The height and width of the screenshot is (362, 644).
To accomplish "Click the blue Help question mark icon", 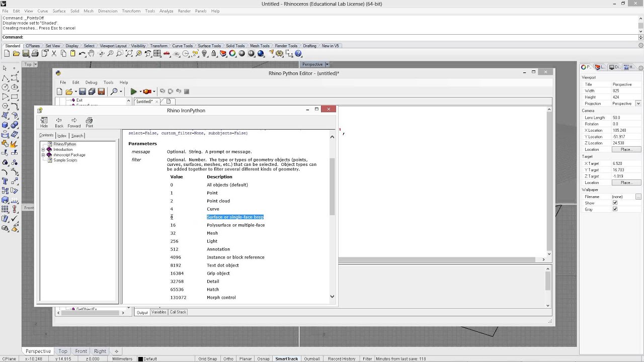I will click(298, 53).
